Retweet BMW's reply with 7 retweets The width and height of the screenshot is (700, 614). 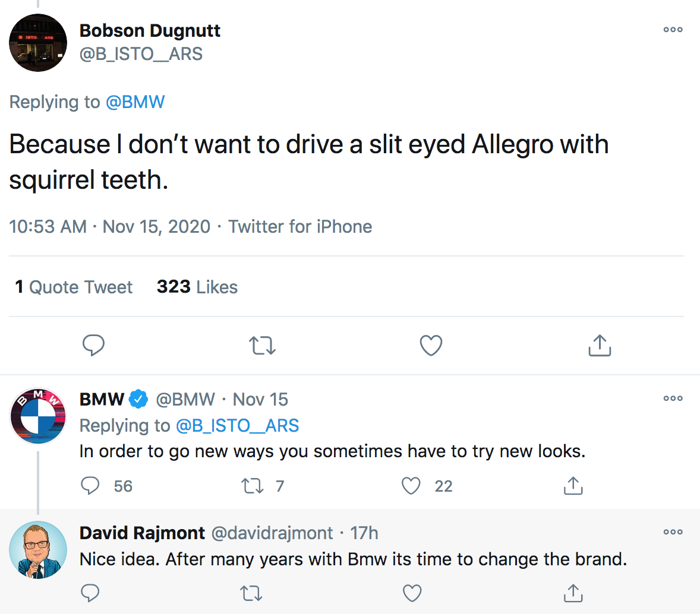tap(252, 486)
